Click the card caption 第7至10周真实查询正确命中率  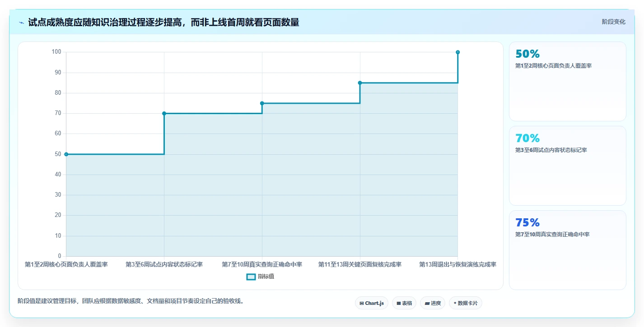552,235
